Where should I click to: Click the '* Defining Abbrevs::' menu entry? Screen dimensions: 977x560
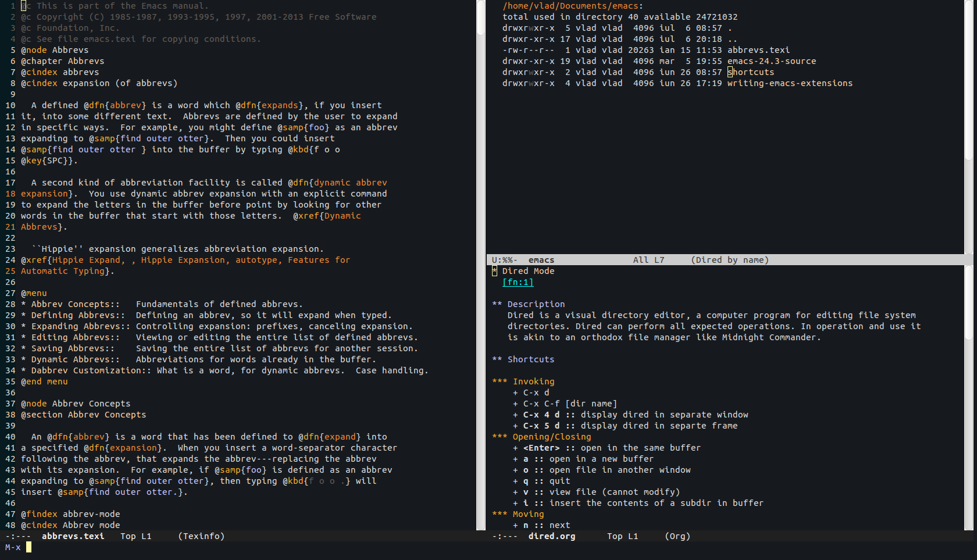coord(73,315)
